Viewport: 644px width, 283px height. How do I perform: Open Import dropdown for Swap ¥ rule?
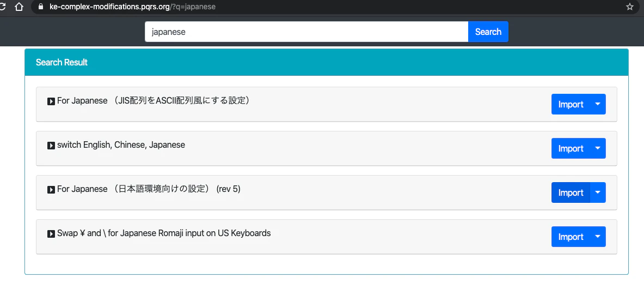coord(598,237)
